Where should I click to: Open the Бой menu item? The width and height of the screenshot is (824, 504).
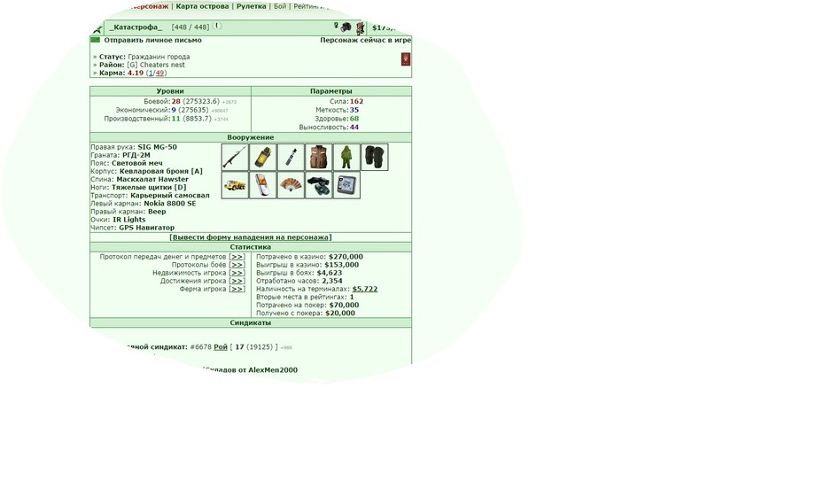click(280, 6)
